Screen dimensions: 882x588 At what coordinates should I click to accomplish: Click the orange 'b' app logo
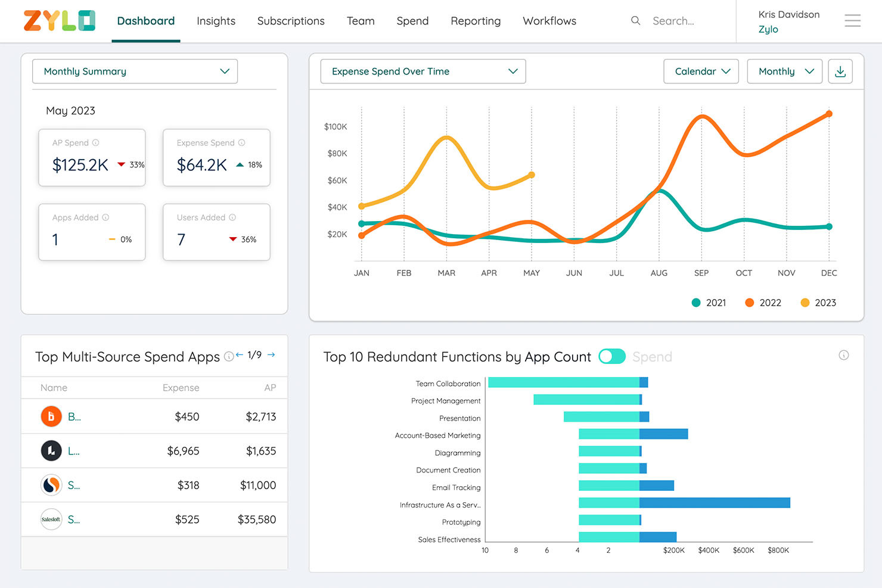click(x=51, y=416)
